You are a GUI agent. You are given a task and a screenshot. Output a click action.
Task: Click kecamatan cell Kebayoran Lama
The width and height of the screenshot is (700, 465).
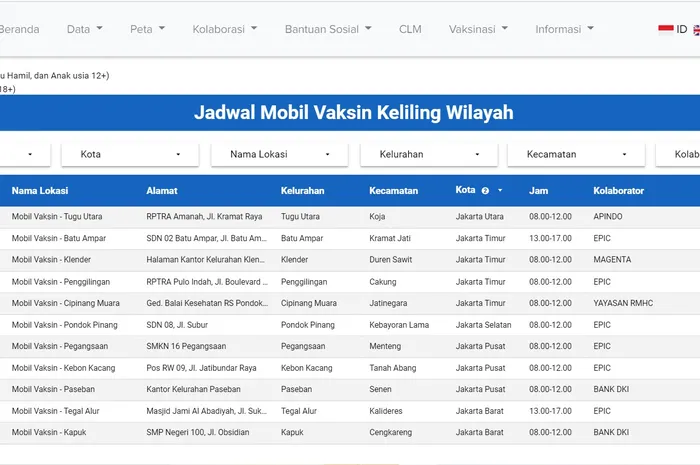click(x=399, y=325)
